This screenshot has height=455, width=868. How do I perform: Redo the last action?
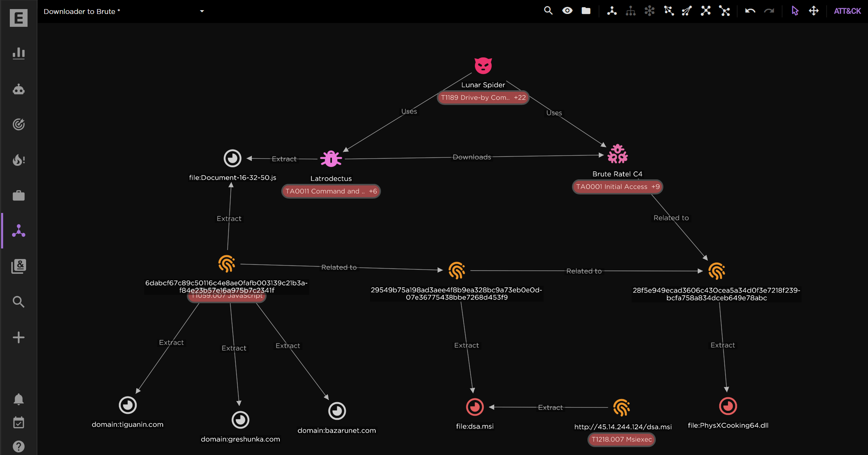coord(769,11)
